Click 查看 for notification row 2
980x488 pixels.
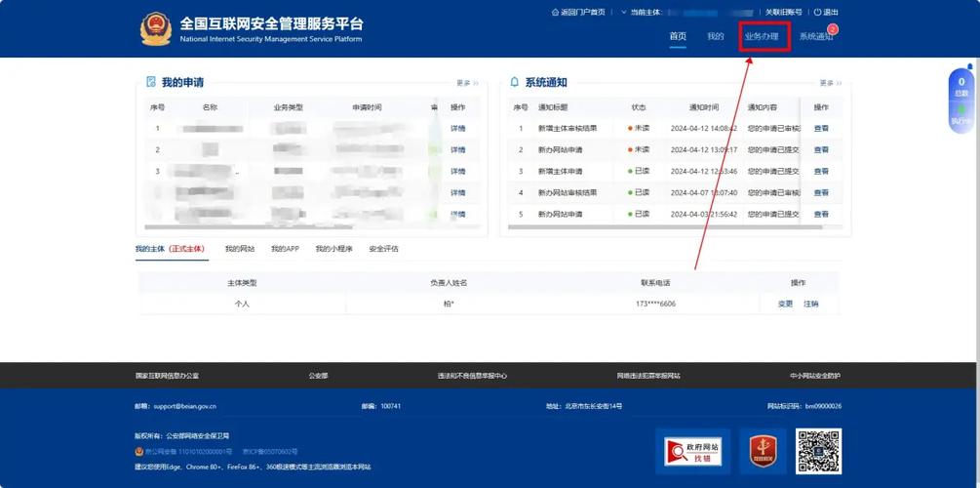tap(821, 149)
